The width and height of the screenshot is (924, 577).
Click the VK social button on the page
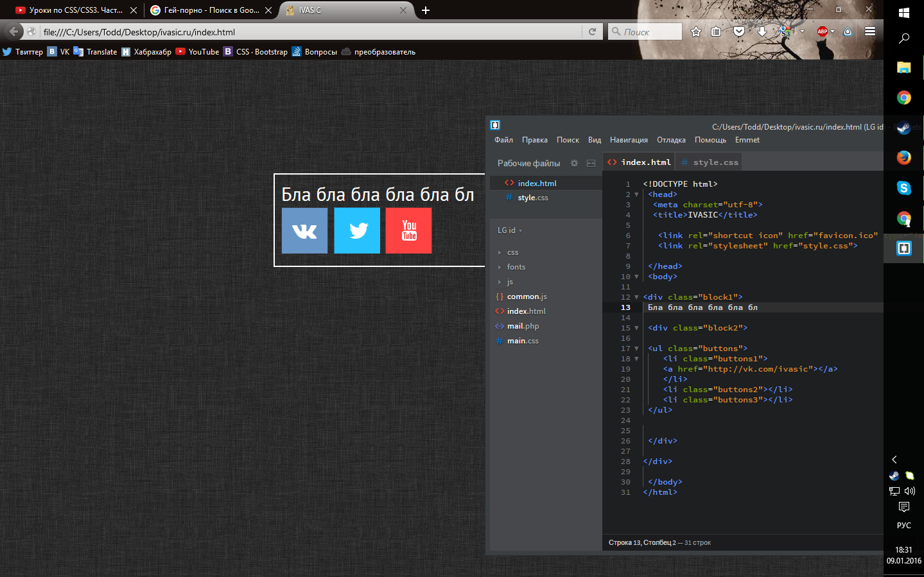(x=304, y=230)
